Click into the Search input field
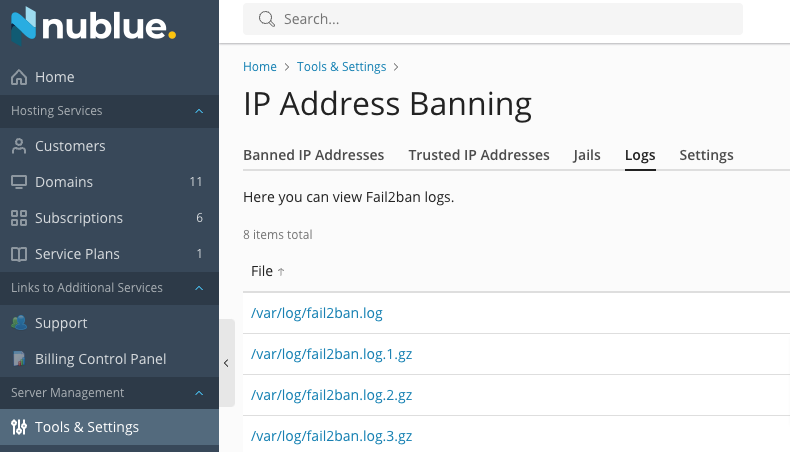Screen dimensions: 790x452 click(493, 19)
